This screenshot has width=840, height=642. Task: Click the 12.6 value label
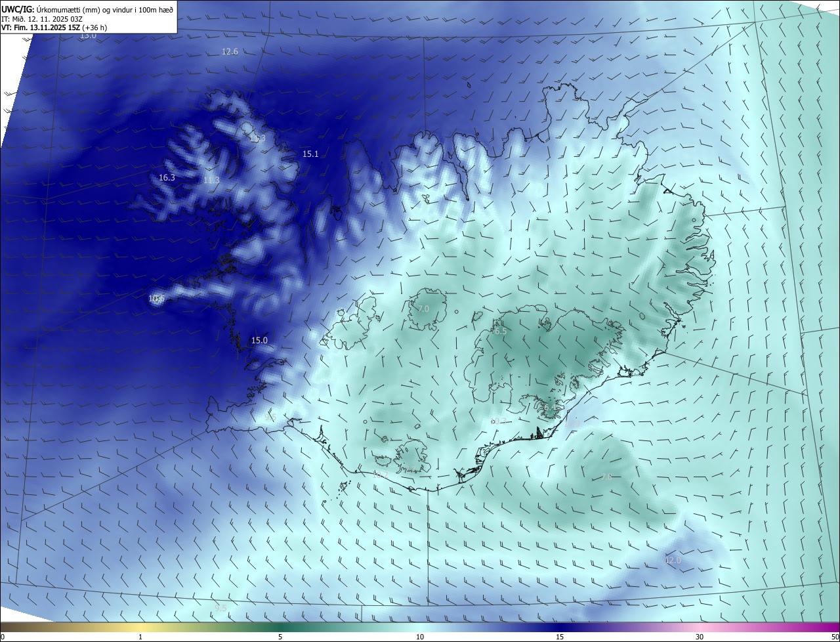[230, 51]
